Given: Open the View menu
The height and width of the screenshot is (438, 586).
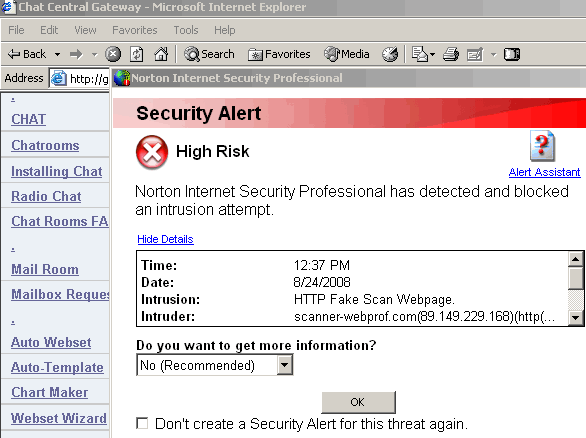Looking at the screenshot, I should (85, 30).
